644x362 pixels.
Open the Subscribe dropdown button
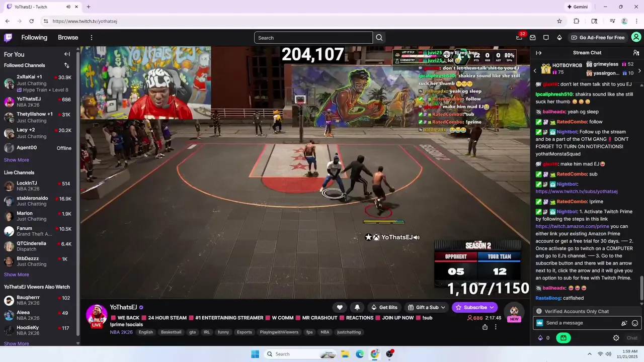click(x=474, y=307)
